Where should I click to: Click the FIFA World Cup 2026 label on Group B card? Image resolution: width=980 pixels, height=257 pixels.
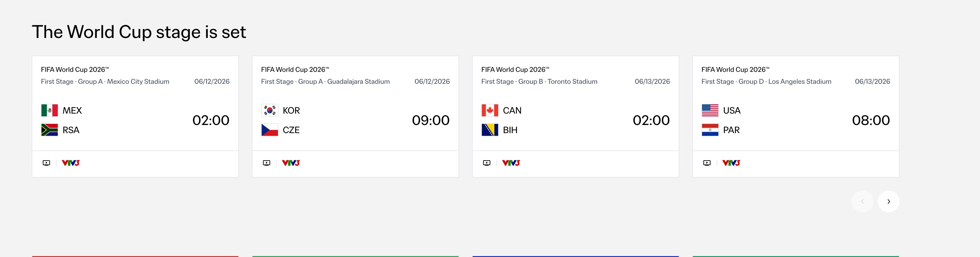pos(515,69)
